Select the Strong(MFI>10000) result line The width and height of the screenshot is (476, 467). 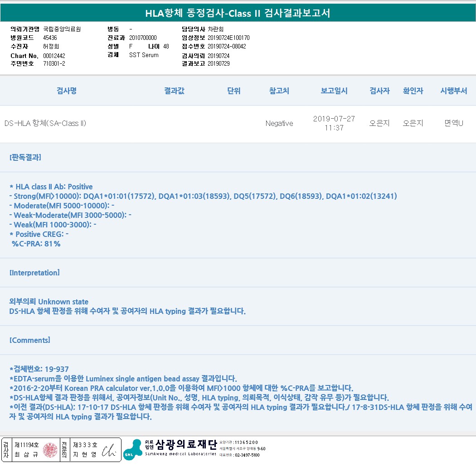click(203, 196)
